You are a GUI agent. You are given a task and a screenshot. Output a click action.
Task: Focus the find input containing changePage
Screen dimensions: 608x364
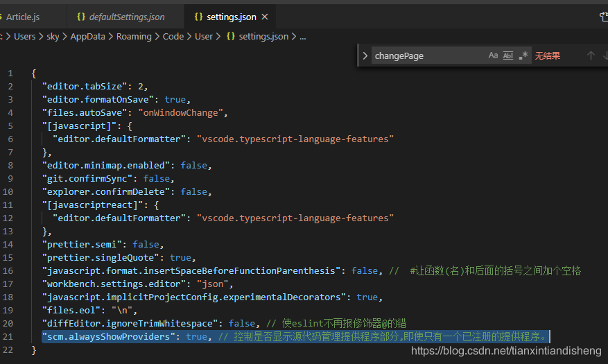428,56
